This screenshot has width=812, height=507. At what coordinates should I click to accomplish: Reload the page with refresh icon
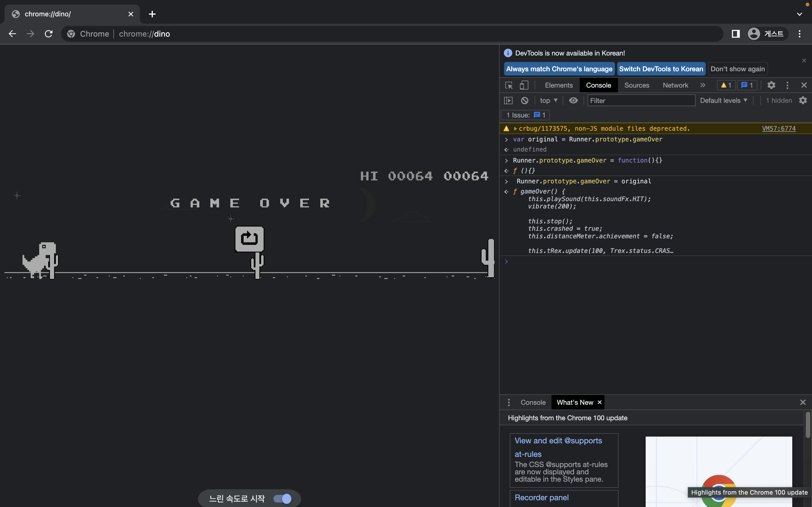pyautogui.click(x=49, y=34)
